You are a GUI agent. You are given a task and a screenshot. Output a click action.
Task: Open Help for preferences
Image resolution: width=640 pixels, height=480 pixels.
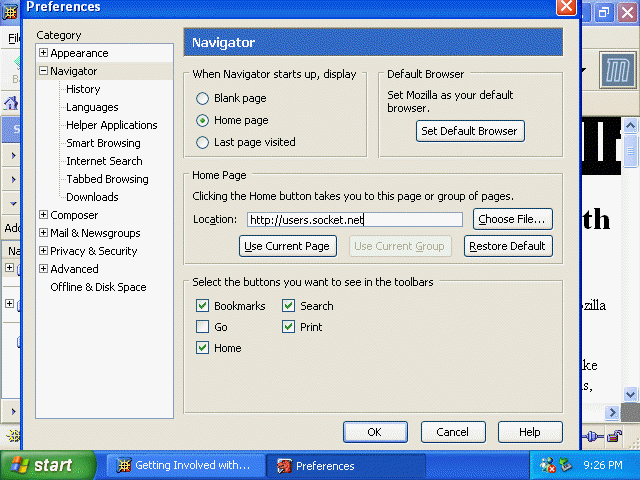[x=530, y=432]
